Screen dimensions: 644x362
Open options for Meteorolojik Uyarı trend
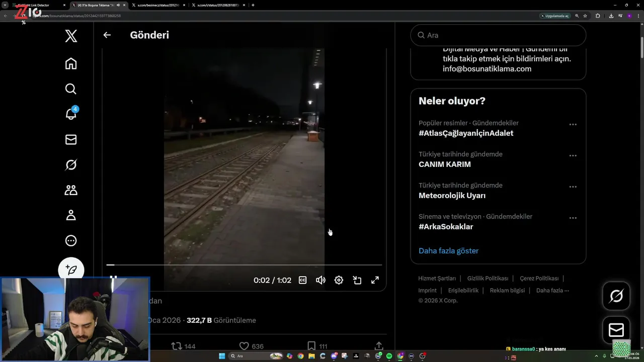point(573,187)
